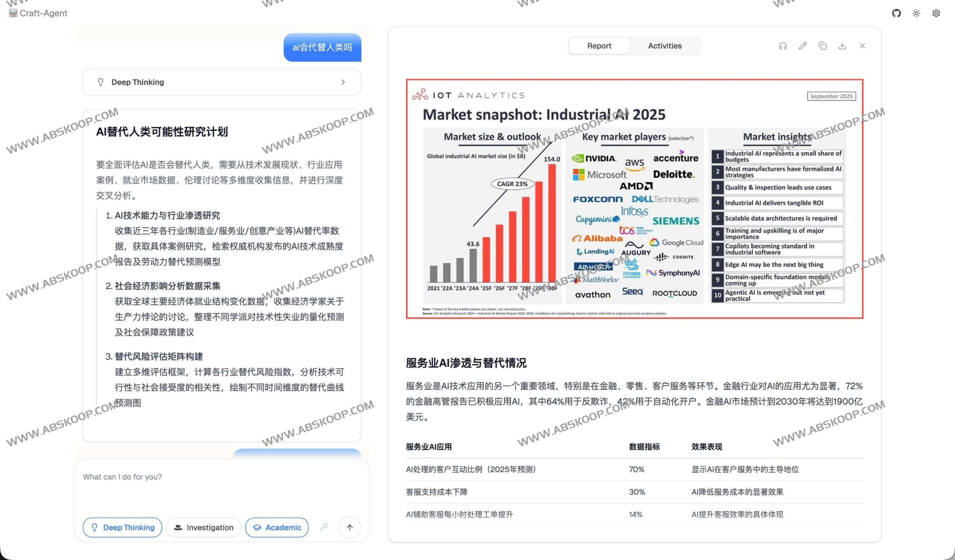This screenshot has width=955, height=560.
Task: Select the Report tab
Action: tap(599, 45)
